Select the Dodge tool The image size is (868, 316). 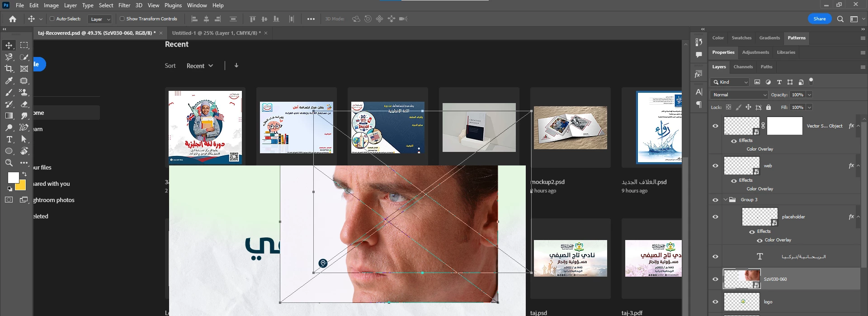pos(9,127)
